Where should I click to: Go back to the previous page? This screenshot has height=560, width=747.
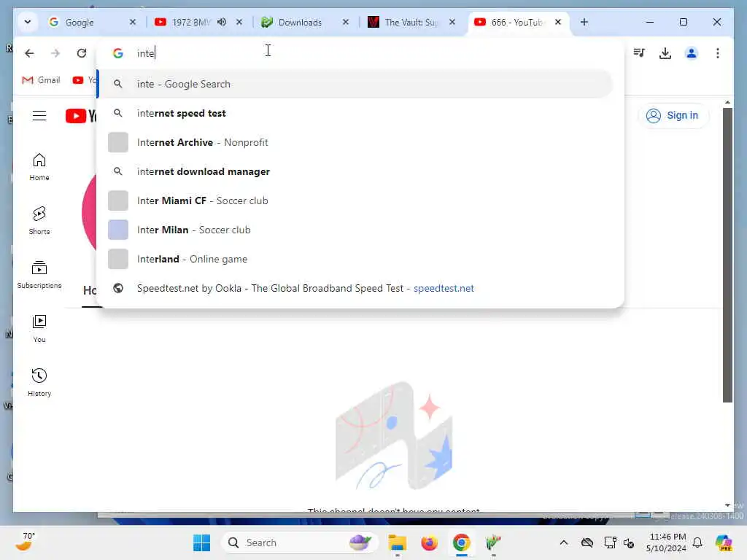29,52
